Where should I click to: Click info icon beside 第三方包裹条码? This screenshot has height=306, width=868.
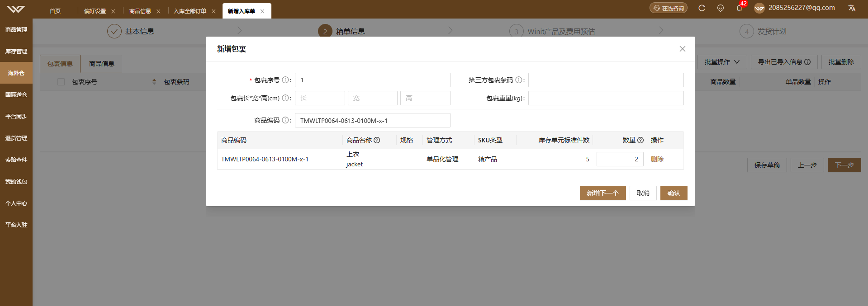[x=519, y=80]
